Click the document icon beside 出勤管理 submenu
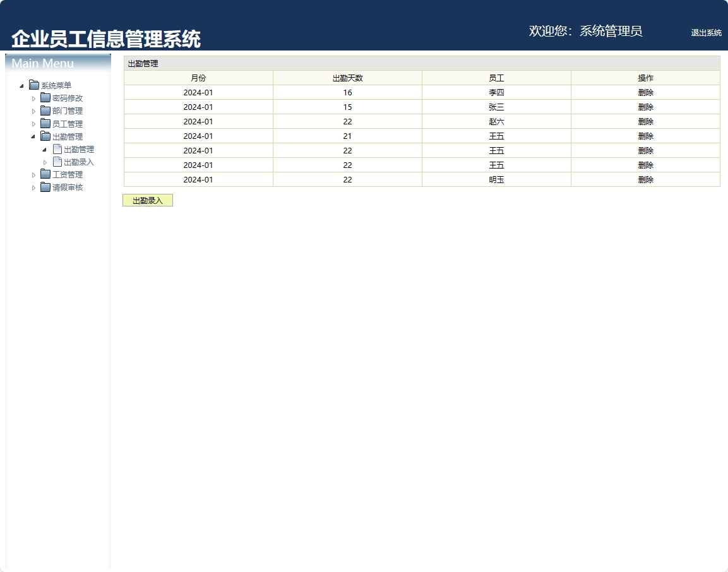Screen dimensions: 728x572 (x=57, y=149)
